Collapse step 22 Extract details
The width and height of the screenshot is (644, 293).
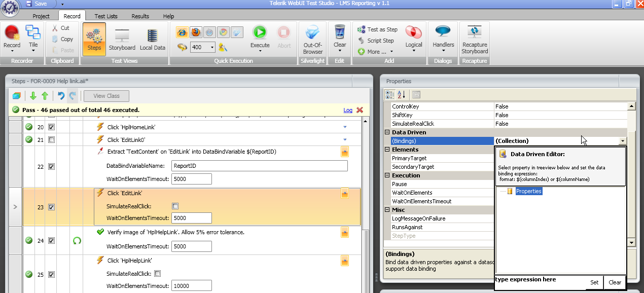pyautogui.click(x=345, y=152)
